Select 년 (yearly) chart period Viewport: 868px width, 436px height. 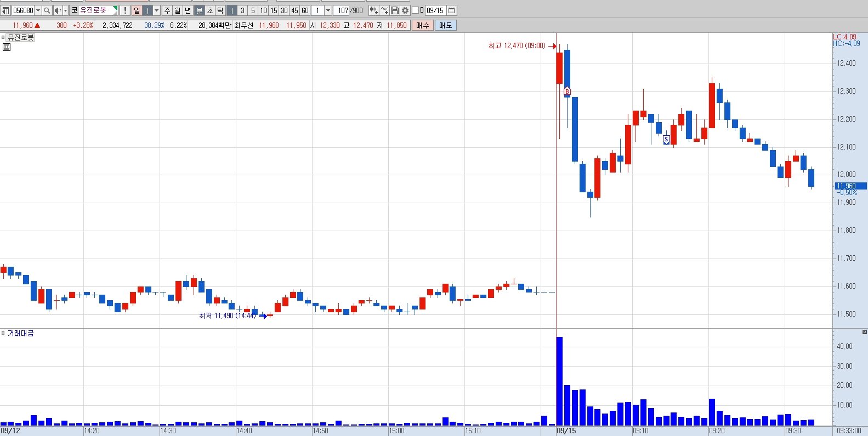click(188, 10)
